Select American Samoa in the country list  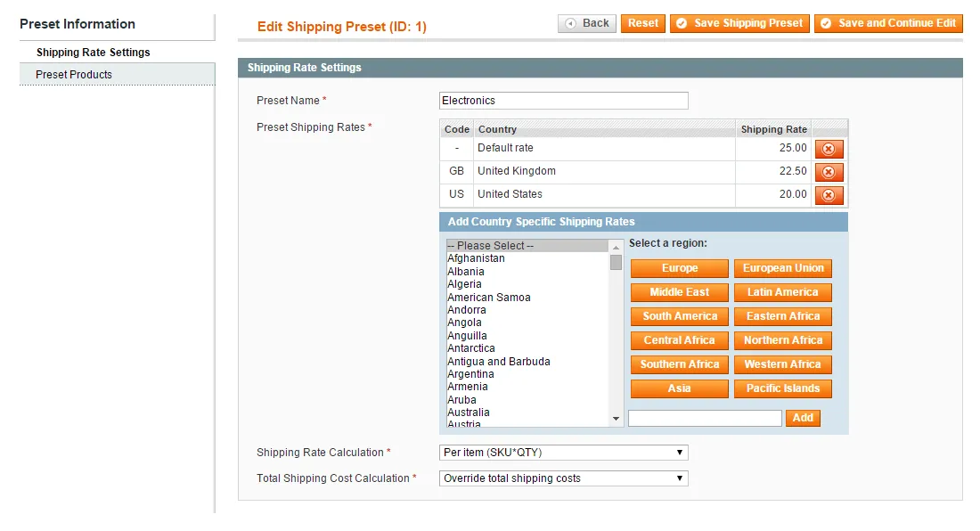(527, 298)
